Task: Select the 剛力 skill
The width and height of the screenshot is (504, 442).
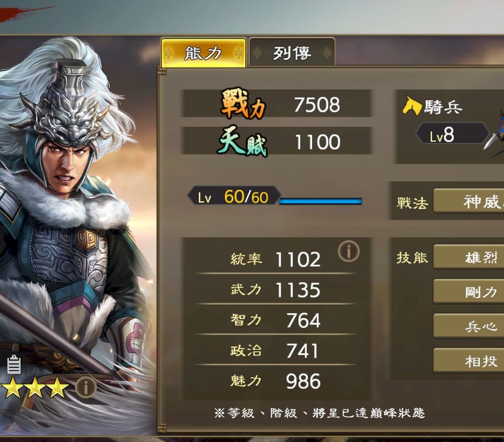Action: (x=469, y=292)
